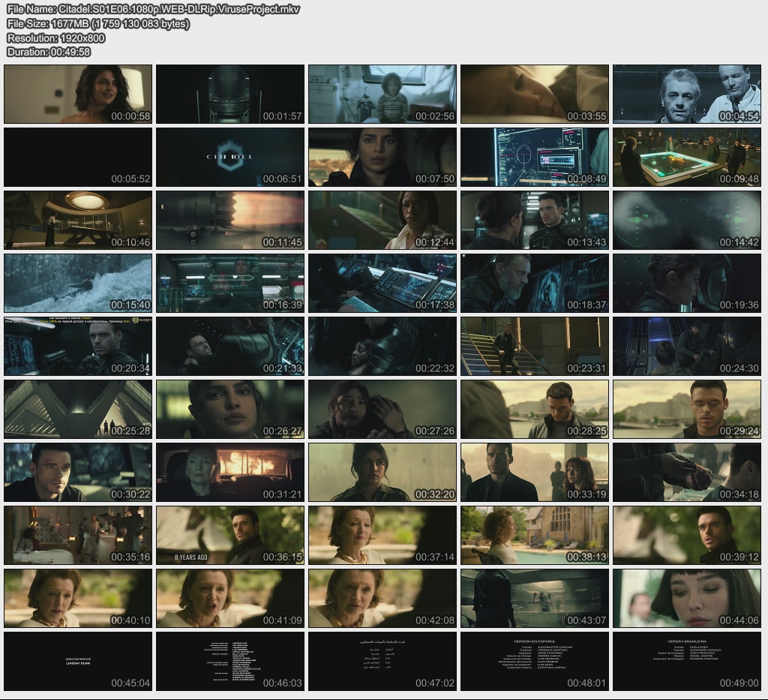The image size is (768, 700).
Task: Open the thumbnail stamped 00:00:58
Action: tap(78, 94)
